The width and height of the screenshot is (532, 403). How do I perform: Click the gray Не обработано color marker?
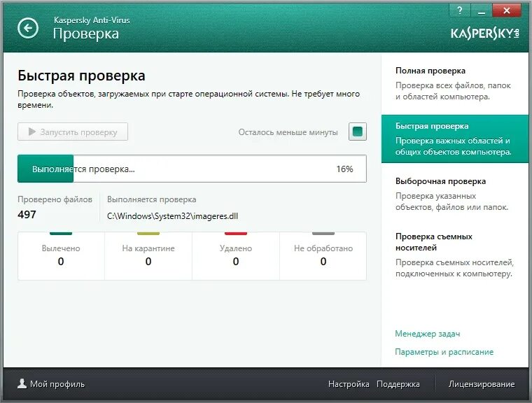pyautogui.click(x=323, y=234)
